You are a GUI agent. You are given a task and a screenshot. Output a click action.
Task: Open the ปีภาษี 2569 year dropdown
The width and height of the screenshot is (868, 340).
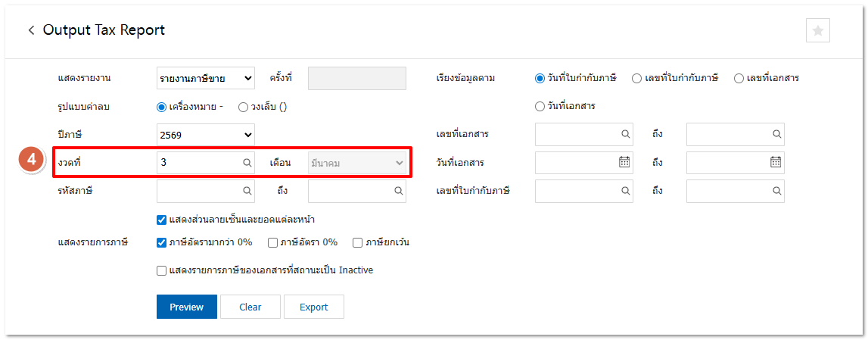[206, 135]
